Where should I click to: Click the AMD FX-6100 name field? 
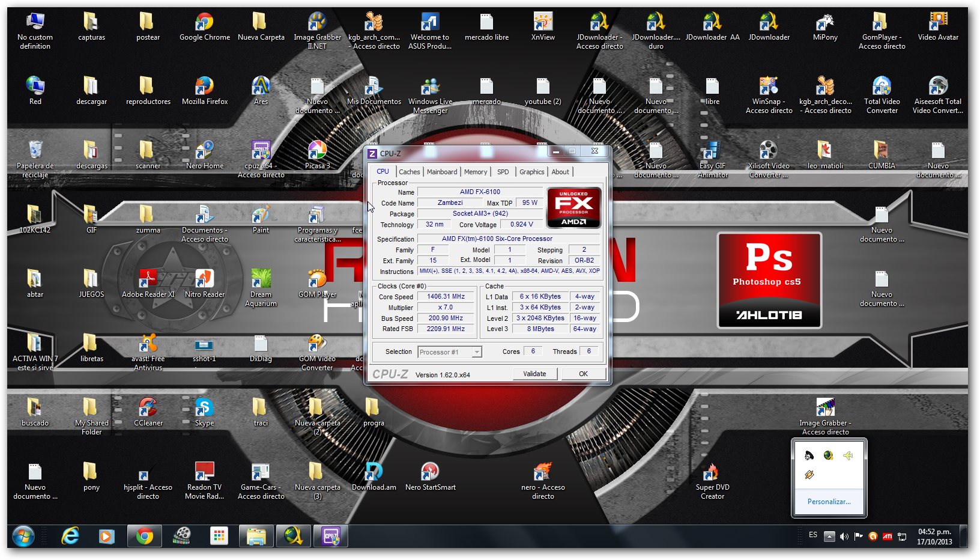click(480, 192)
